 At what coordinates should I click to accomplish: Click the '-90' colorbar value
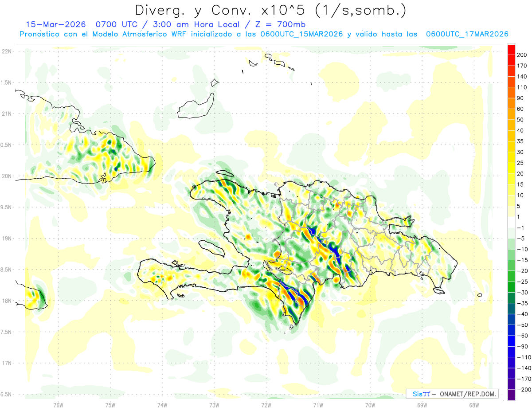(x=523, y=347)
